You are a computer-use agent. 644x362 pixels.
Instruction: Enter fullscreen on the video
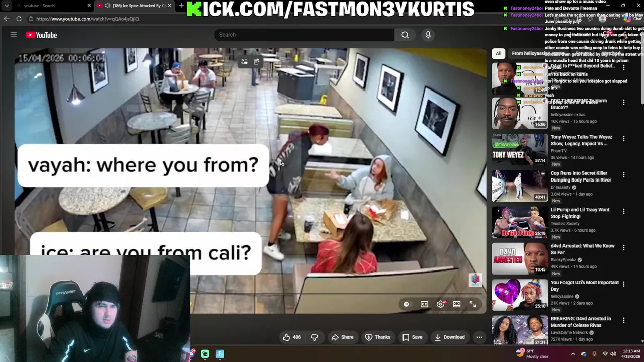473,304
